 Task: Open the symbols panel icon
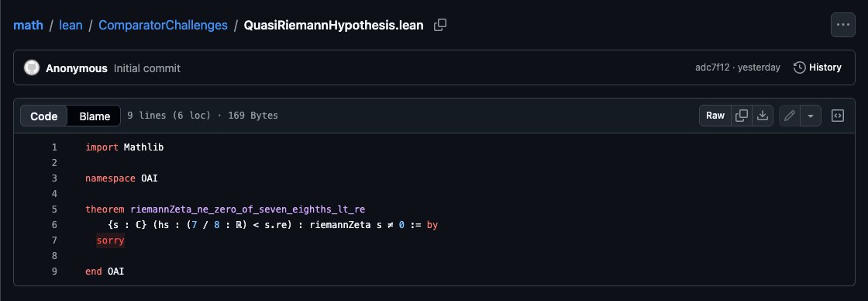click(838, 116)
